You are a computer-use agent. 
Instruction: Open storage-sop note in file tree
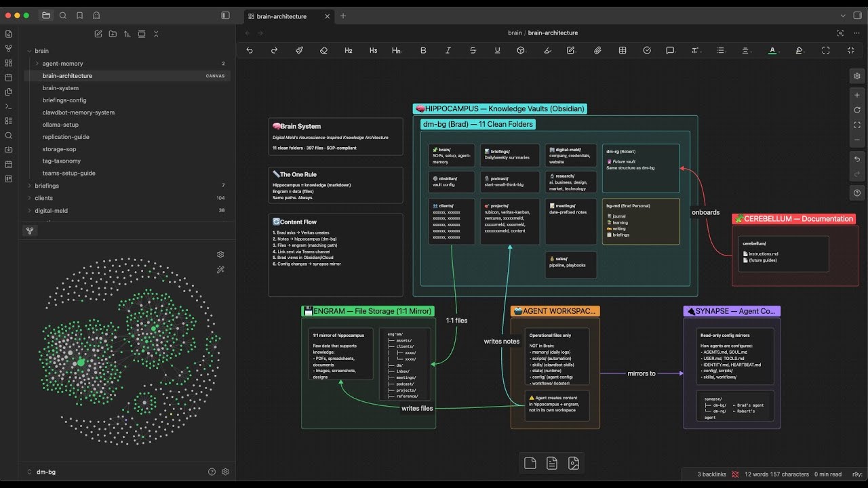pyautogui.click(x=59, y=149)
